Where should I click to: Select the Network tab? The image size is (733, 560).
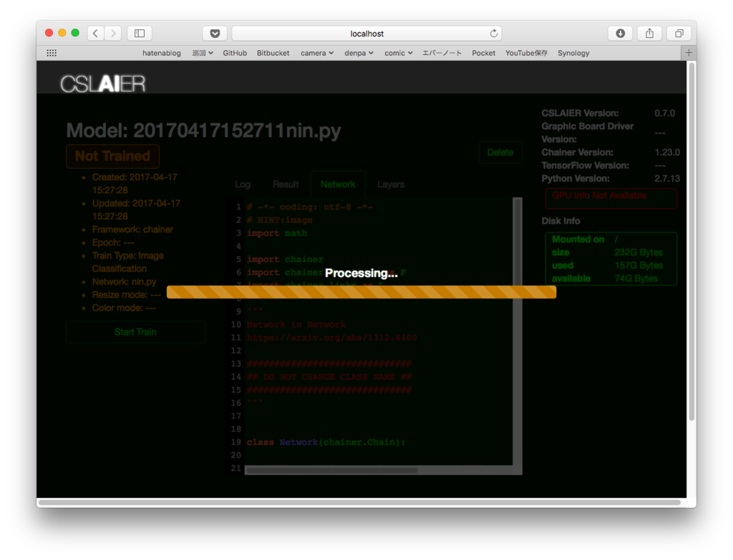click(338, 185)
